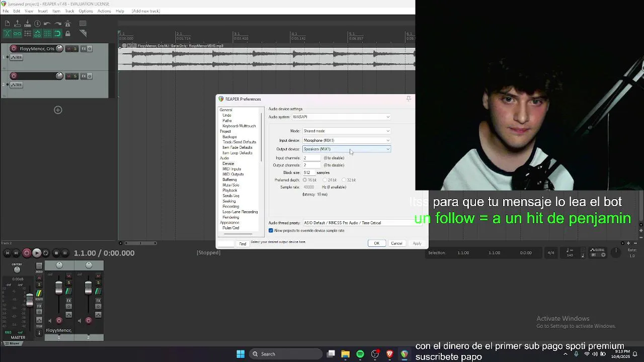Click the transport Record button
644x362 pixels.
[27, 253]
